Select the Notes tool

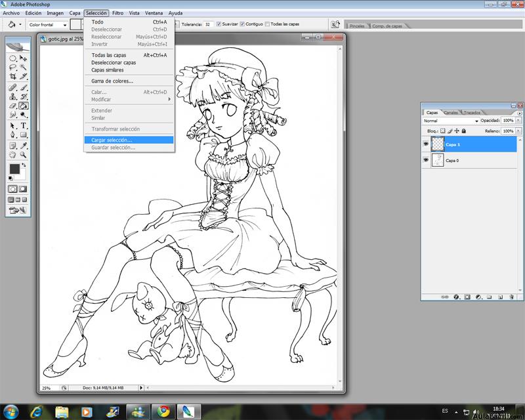[x=12, y=146]
